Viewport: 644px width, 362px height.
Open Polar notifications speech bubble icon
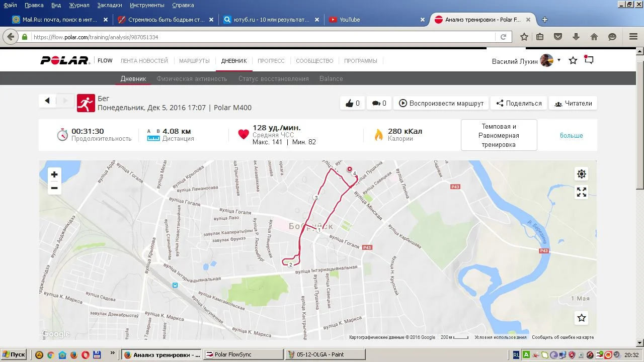coord(589,60)
